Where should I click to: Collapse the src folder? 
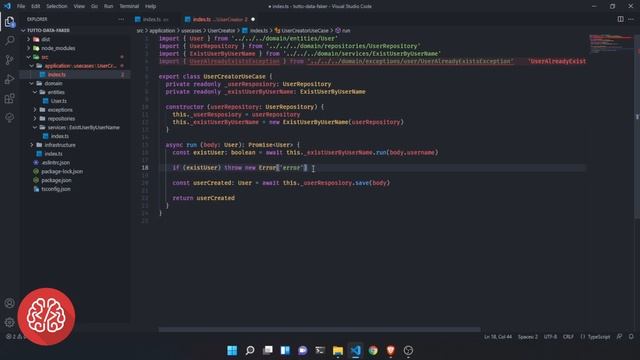[x=45, y=57]
